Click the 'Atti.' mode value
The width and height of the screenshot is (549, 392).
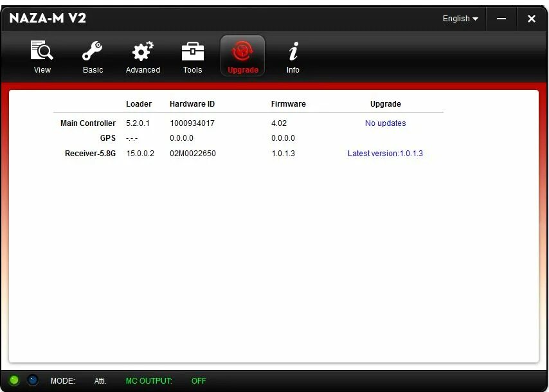click(x=100, y=381)
